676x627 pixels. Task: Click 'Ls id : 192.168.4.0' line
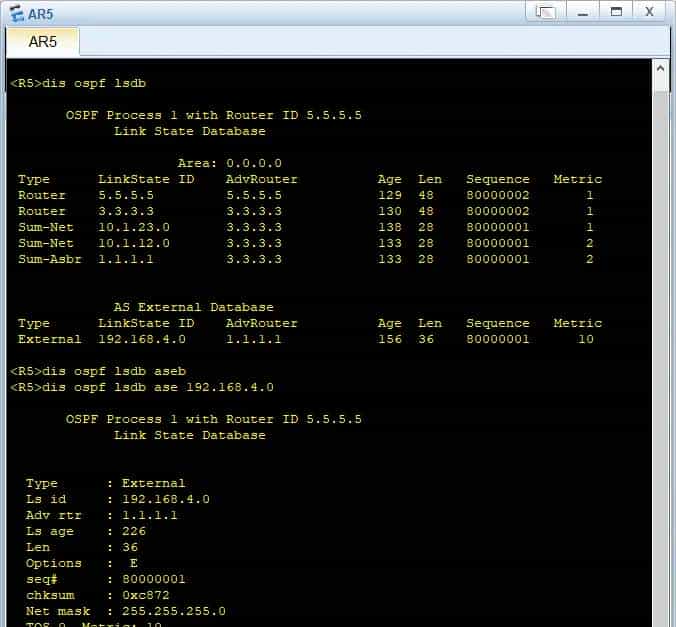(x=118, y=499)
